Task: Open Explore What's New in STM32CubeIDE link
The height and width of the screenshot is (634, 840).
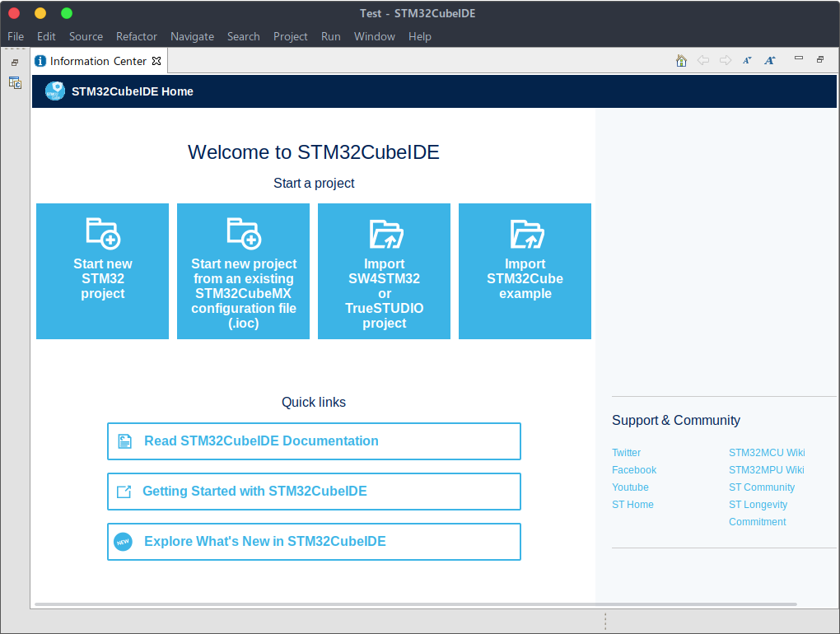Action: coord(314,542)
